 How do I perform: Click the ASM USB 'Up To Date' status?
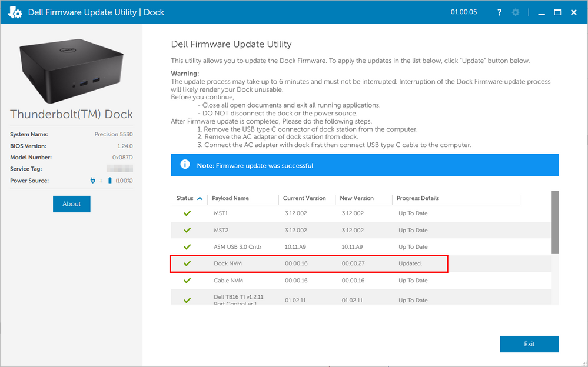click(413, 246)
